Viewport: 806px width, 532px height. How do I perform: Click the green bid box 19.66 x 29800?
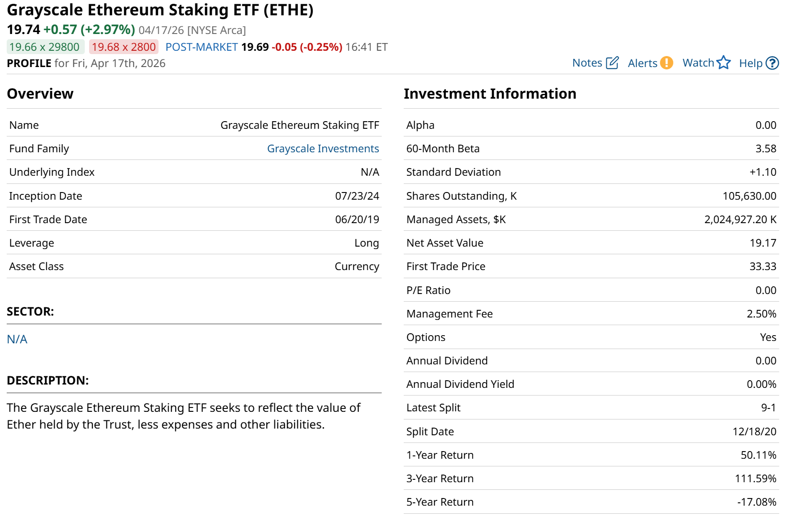[x=45, y=47]
